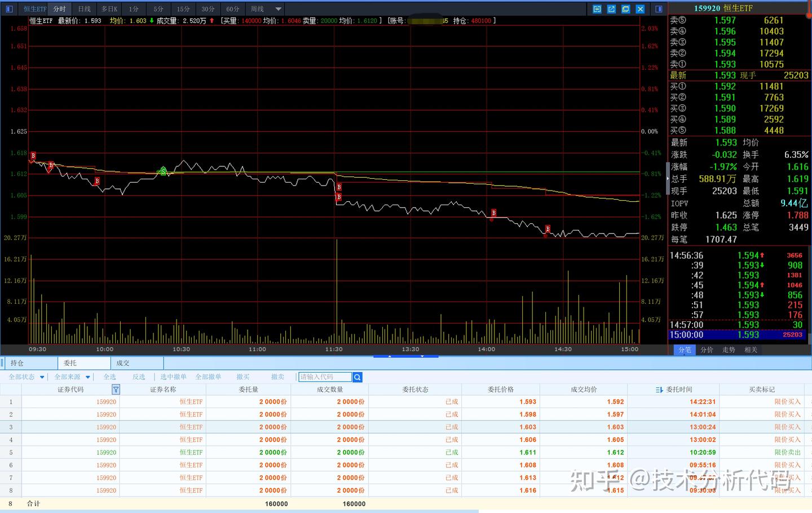Click the 委托状态 column header
The image size is (812, 513).
[x=415, y=390]
